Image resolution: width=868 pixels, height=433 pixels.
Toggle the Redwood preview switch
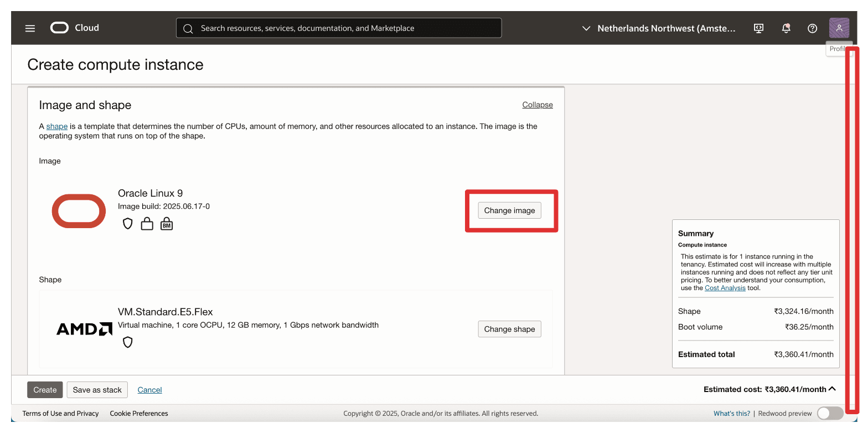coord(830,413)
